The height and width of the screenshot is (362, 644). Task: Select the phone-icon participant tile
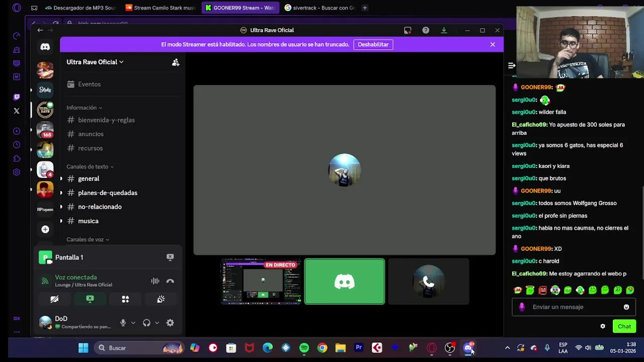pyautogui.click(x=429, y=282)
